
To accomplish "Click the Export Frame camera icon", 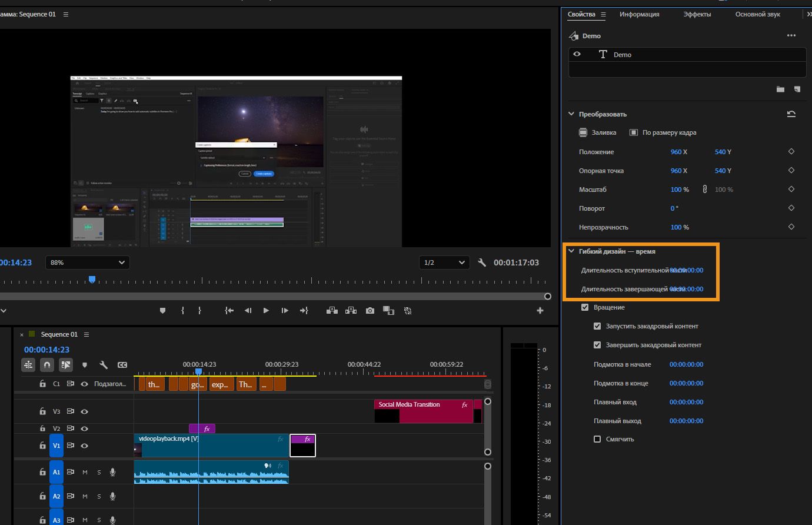I will 370,311.
